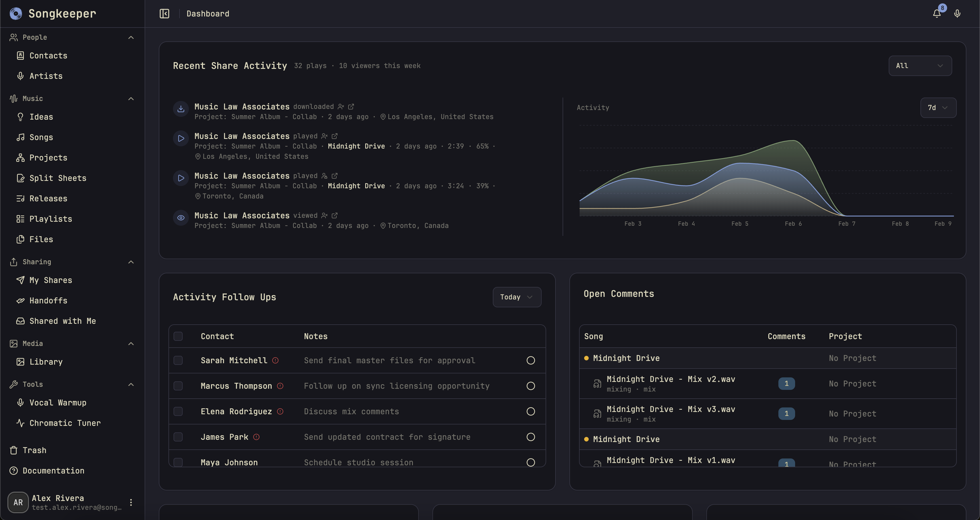Image resolution: width=980 pixels, height=520 pixels.
Task: Open the Songkeeper notifications bell
Action: coord(936,13)
